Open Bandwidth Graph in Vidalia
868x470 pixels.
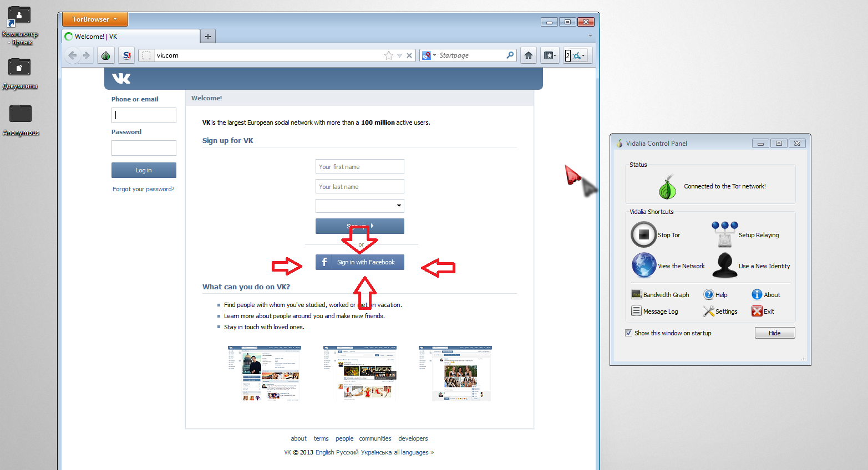coord(660,295)
